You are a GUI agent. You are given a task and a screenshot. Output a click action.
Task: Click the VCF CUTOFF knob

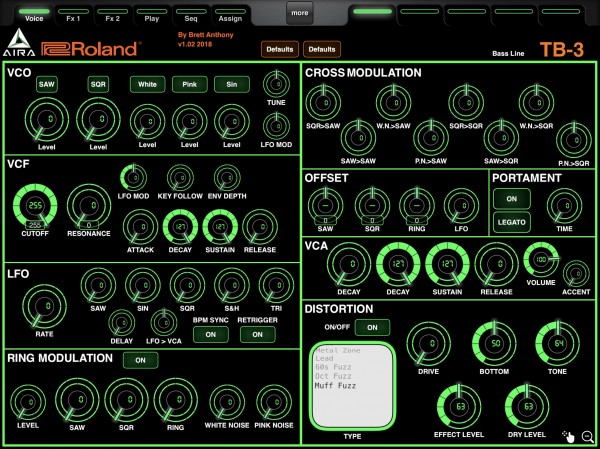point(35,205)
